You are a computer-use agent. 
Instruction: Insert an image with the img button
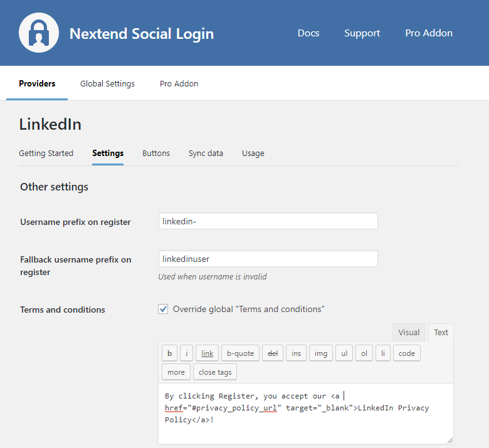point(320,353)
